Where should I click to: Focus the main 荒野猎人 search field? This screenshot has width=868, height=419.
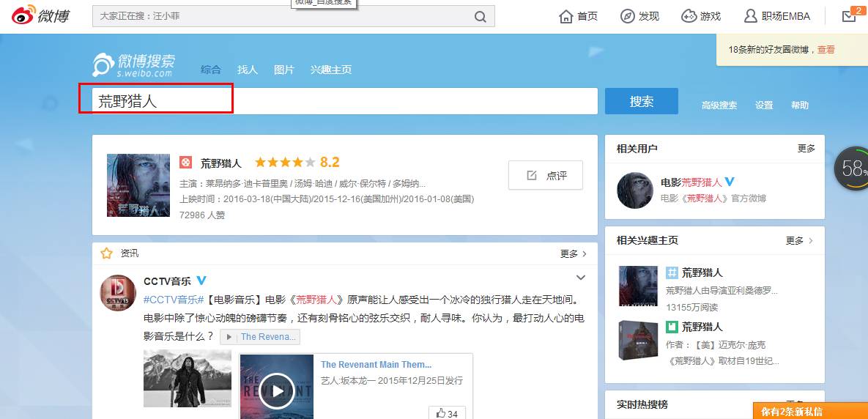coord(344,101)
